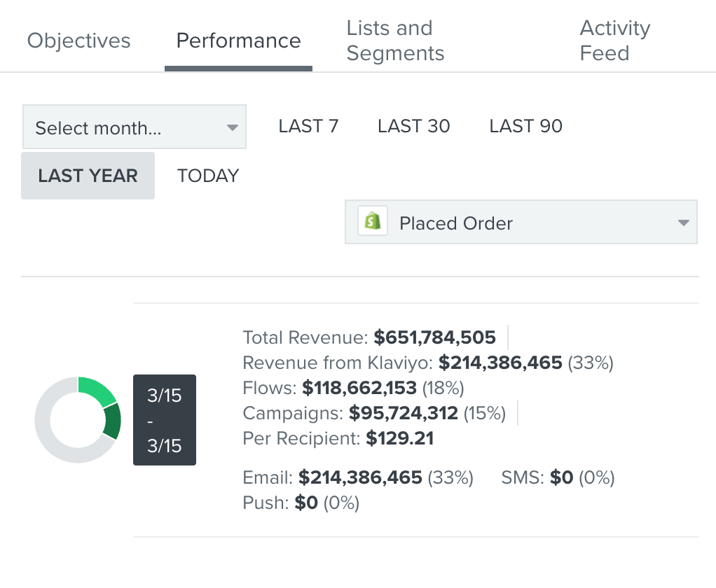Select the Performance tab
Screen dimensions: 716x588
[238, 41]
